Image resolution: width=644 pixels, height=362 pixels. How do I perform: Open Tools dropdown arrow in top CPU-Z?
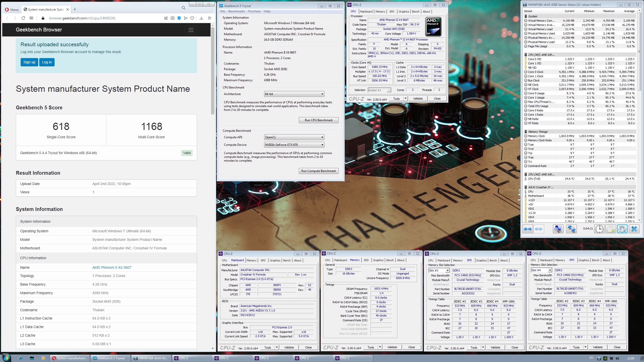406,99
